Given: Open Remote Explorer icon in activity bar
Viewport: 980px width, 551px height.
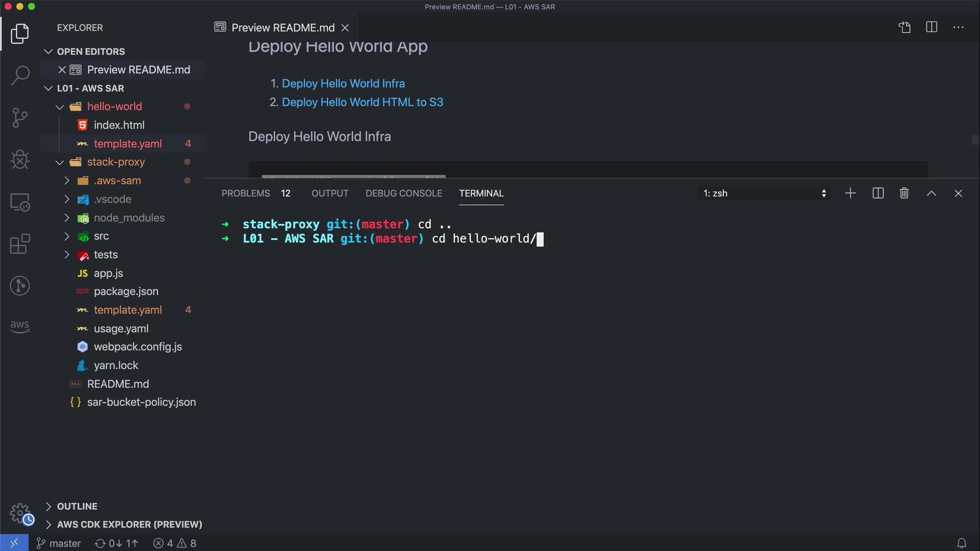Looking at the screenshot, I should click(20, 203).
